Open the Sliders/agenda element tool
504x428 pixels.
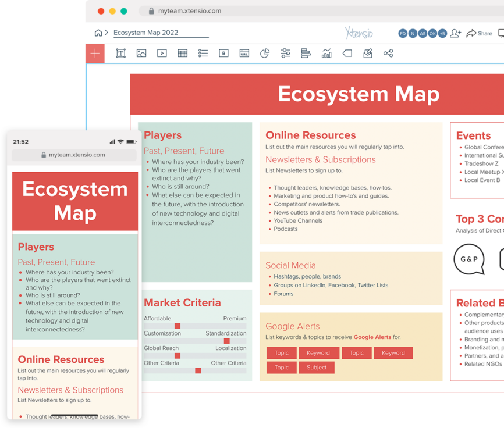(285, 53)
